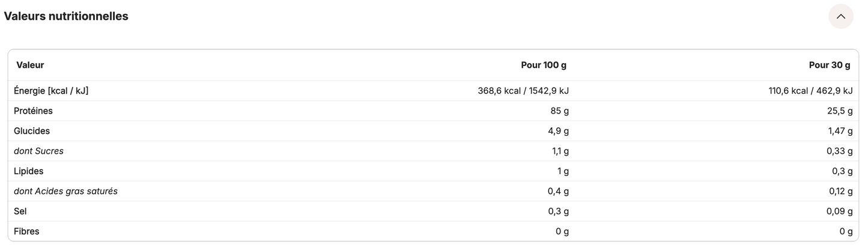
Task: Select the Pour 30 g column header
Action: coord(830,65)
